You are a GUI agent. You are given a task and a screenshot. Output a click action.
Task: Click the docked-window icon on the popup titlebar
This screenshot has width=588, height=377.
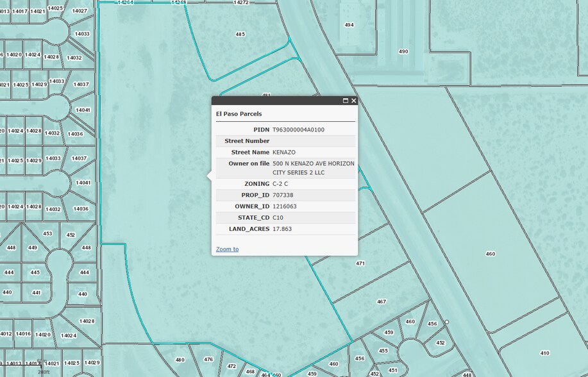(344, 101)
